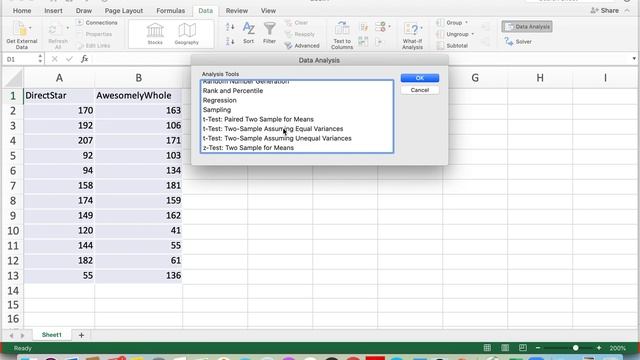Click the Data Analysis ribbon button
Image resolution: width=640 pixels, height=360 pixels.
(x=527, y=27)
